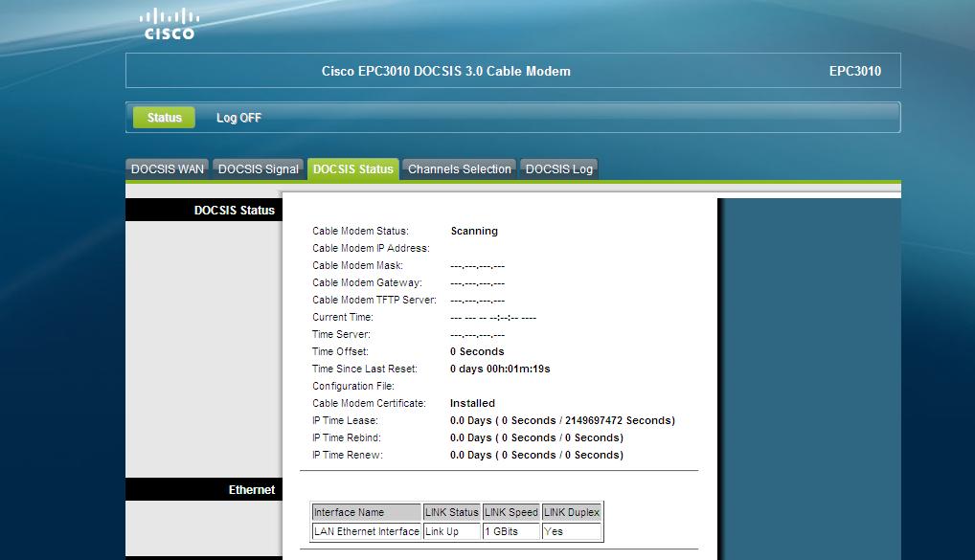This screenshot has width=975, height=560.
Task: Click the Cable Modem Status label
Action: 360,231
